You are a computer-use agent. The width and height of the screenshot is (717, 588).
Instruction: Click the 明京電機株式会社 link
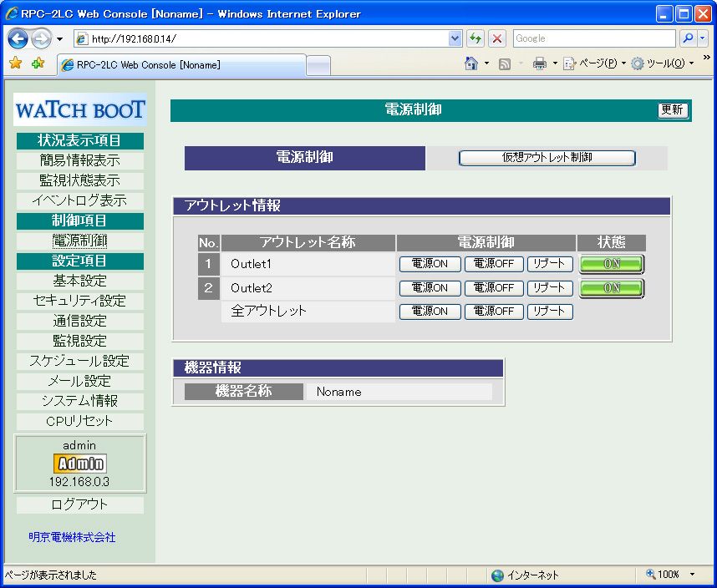(72, 537)
